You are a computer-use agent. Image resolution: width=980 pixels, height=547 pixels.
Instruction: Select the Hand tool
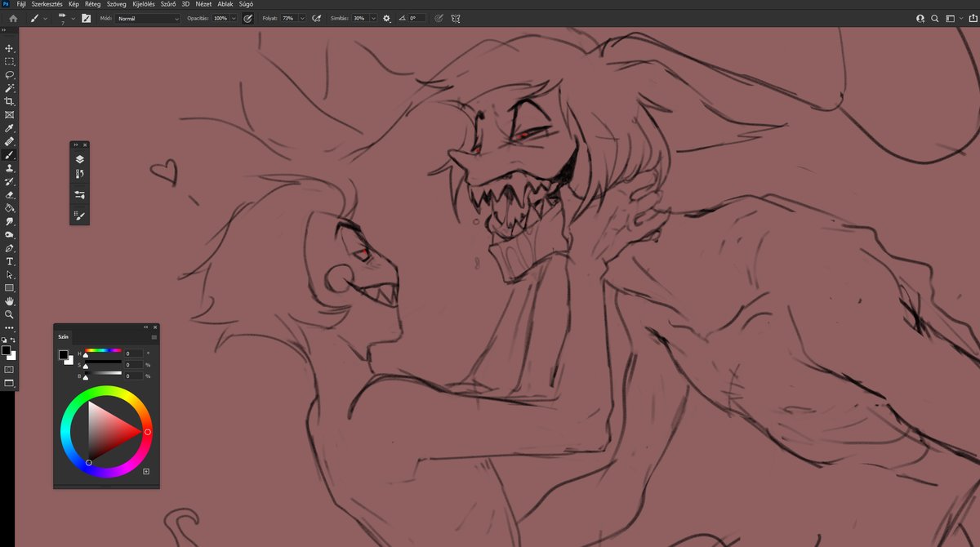(10, 301)
